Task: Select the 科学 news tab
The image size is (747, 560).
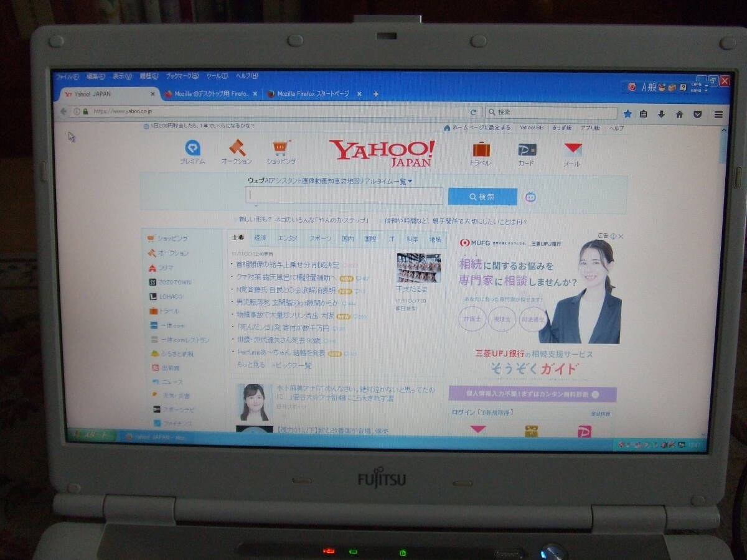Action: tap(413, 239)
